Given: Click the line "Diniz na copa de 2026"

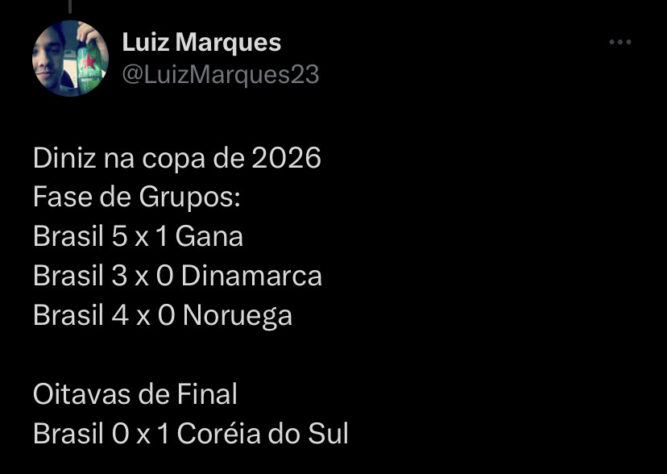Looking at the screenshot, I should point(178,159).
